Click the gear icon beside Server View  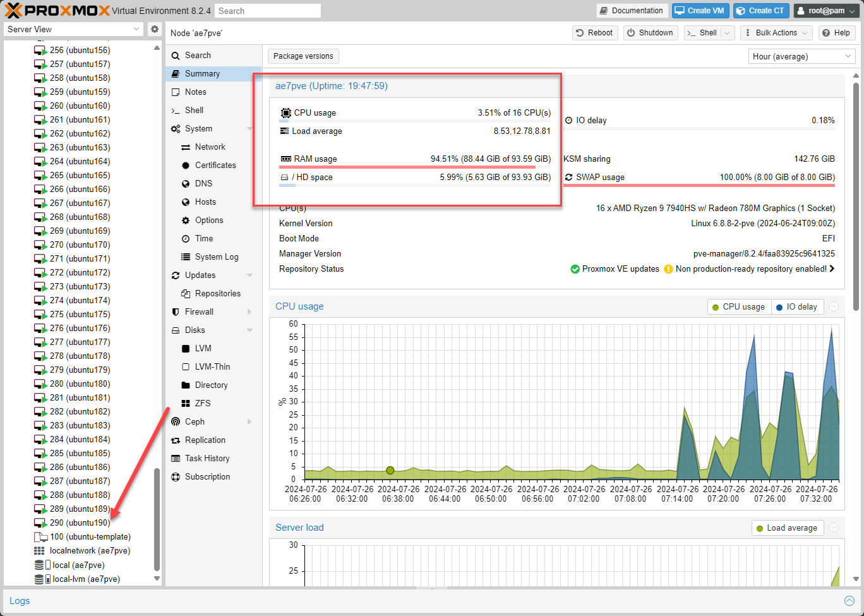154,29
